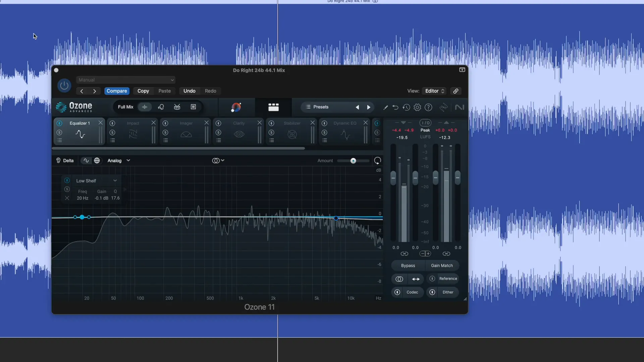Screen dimensions: 644x362
Task: Select the bass focus speaker icon
Action: coord(193,107)
